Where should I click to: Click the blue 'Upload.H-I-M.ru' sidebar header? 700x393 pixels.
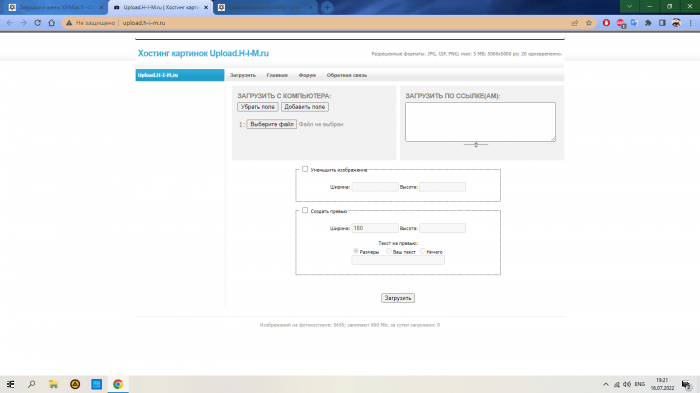[x=180, y=75]
